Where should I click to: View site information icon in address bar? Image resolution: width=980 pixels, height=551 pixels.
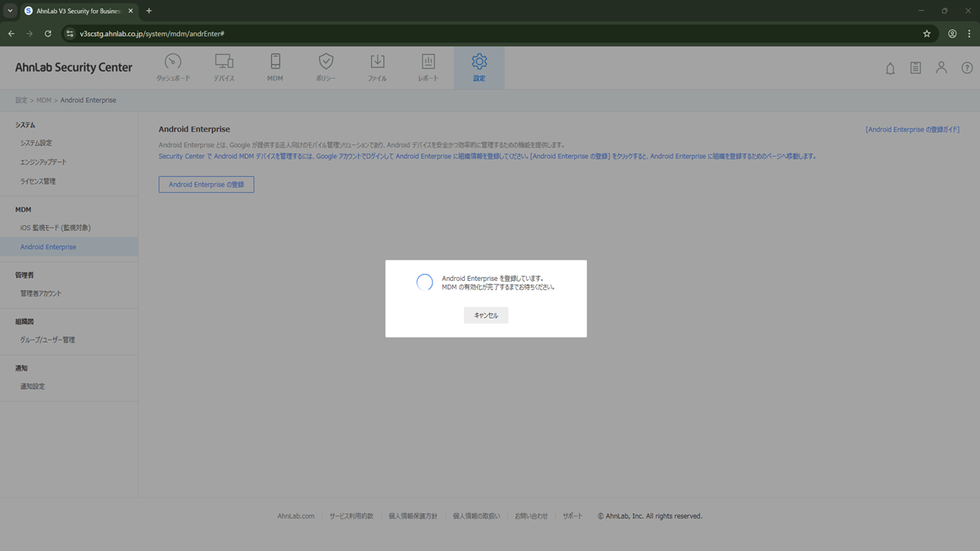click(70, 34)
